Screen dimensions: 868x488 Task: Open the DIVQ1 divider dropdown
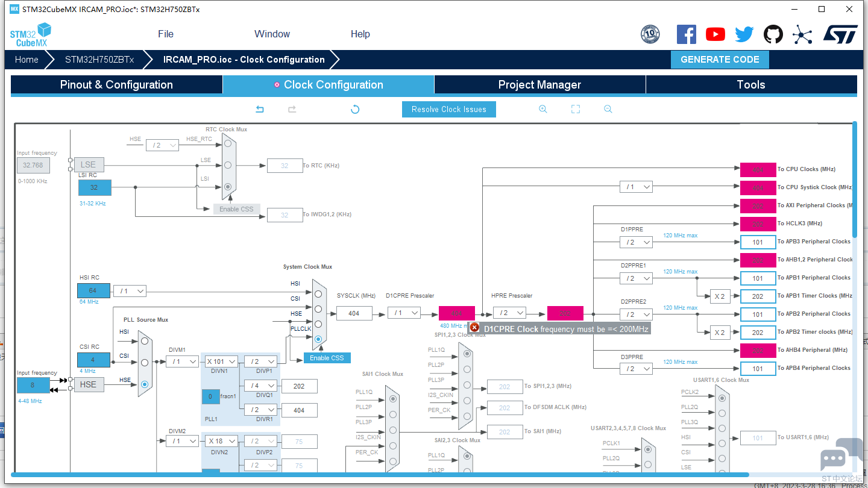260,386
